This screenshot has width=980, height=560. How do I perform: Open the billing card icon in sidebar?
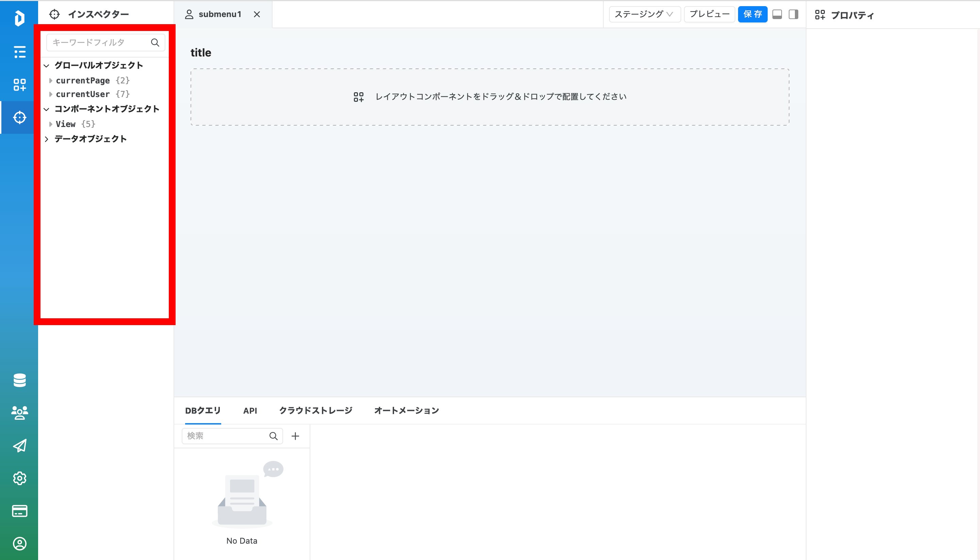tap(20, 511)
